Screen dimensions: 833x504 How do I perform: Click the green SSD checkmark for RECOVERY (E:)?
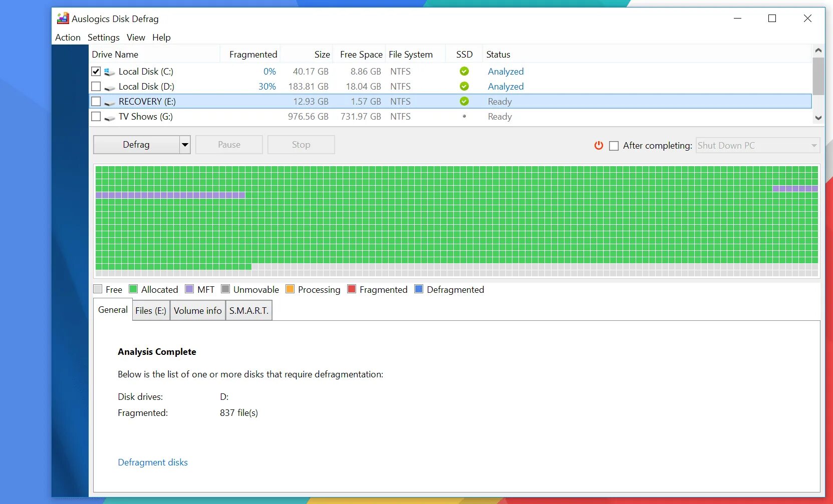tap(464, 101)
